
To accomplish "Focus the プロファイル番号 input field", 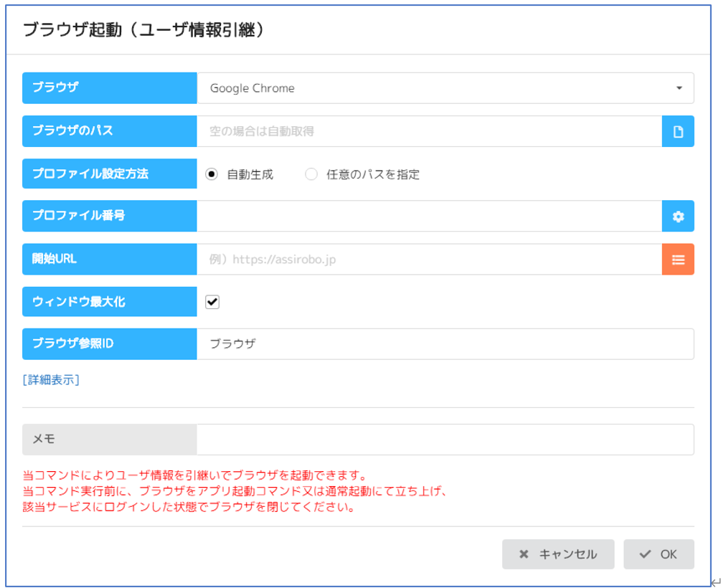I will 429,216.
